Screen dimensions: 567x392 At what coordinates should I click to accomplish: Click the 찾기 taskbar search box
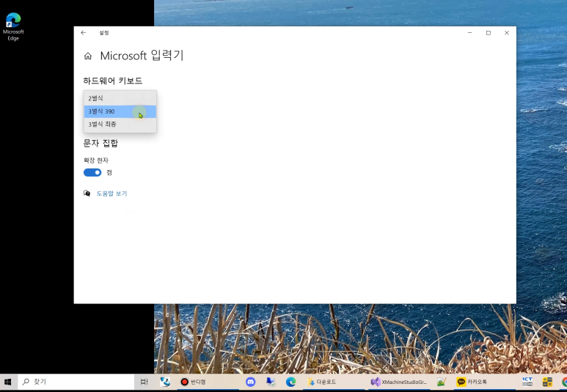pos(76,382)
